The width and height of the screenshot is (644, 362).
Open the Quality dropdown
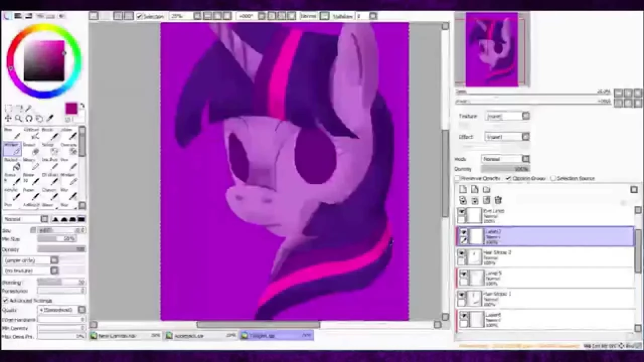point(62,310)
